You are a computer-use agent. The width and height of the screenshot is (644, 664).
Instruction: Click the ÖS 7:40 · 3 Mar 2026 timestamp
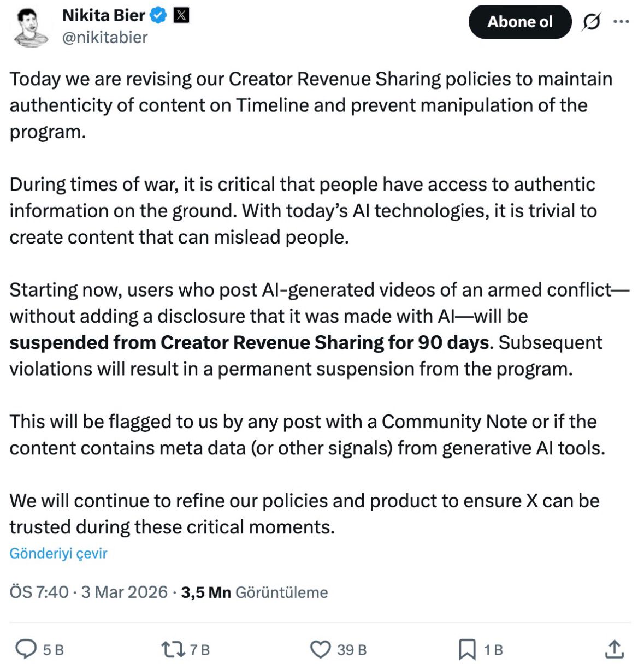coord(88,592)
